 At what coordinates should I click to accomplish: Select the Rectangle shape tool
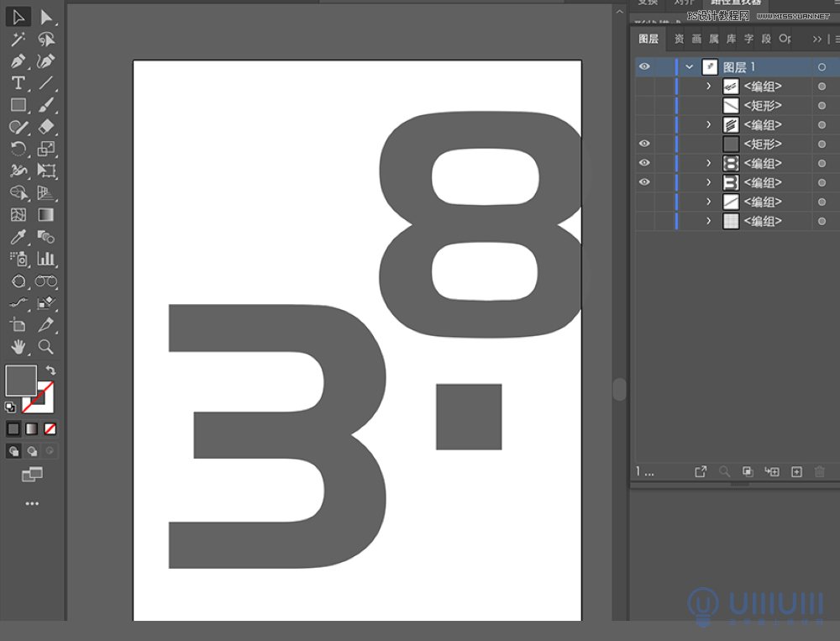tap(18, 105)
